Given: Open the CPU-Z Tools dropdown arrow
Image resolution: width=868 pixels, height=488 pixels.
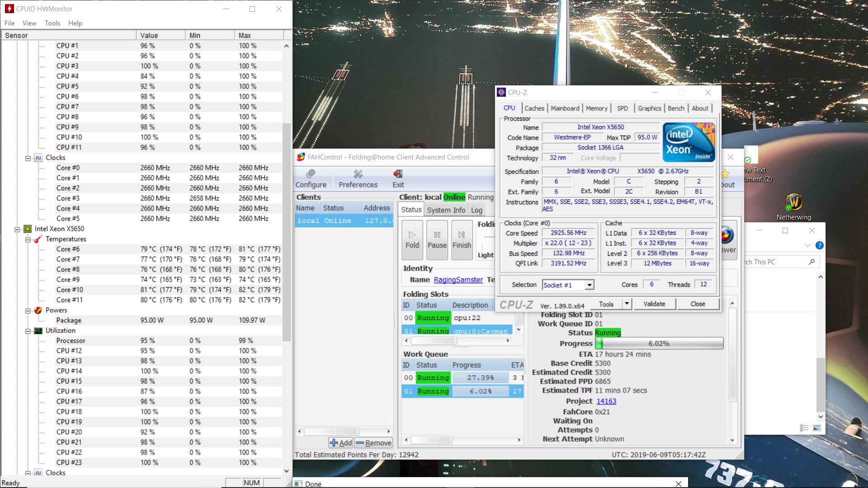Looking at the screenshot, I should (627, 304).
